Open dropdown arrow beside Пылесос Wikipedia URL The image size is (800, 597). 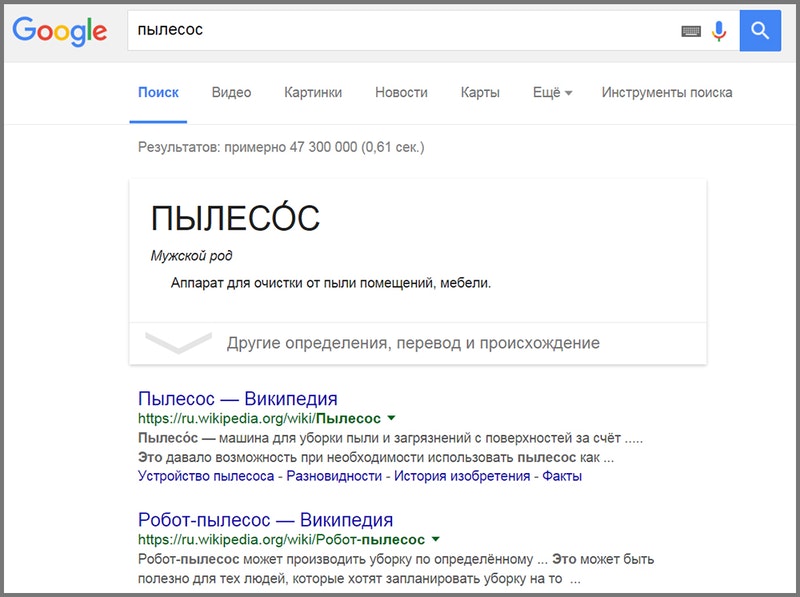391,418
